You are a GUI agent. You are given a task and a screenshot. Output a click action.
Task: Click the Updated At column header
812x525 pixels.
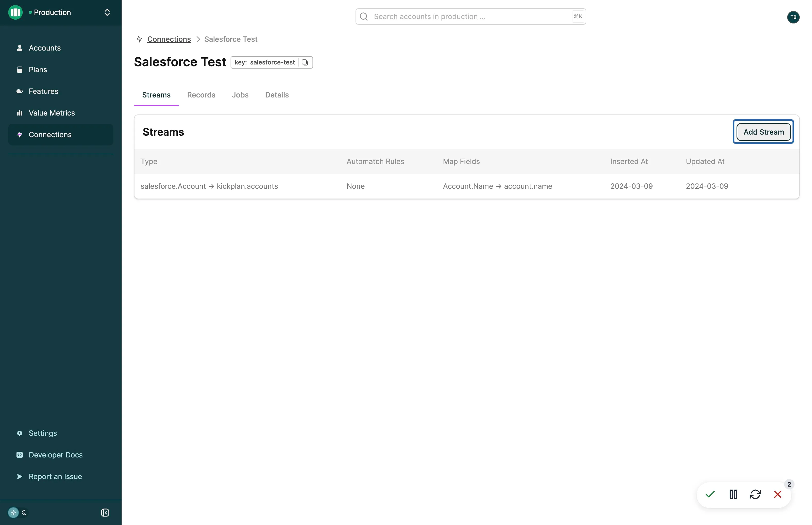point(705,162)
